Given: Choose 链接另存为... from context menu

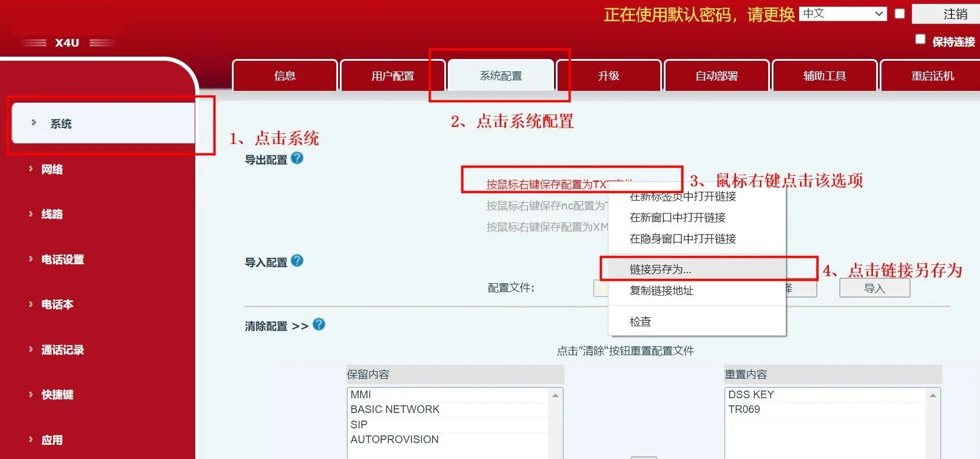Looking at the screenshot, I should 660,270.
